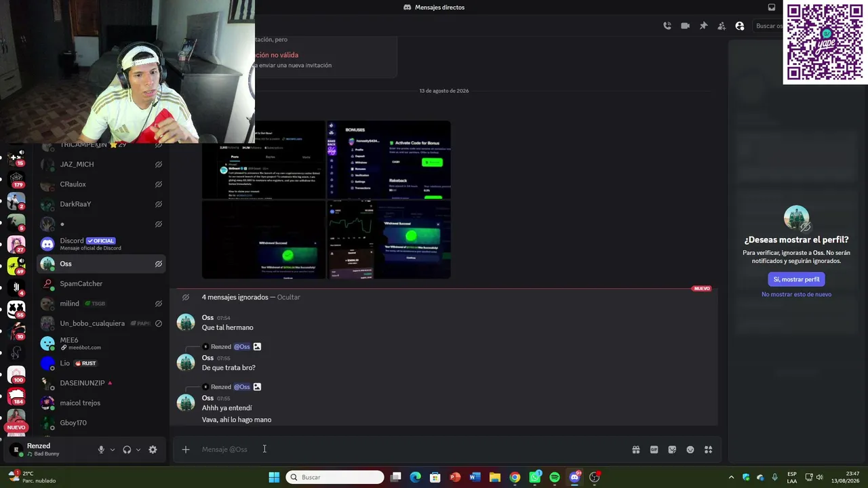Select the JAZ_MICH conversation
The height and width of the screenshot is (488, 868).
point(101,164)
